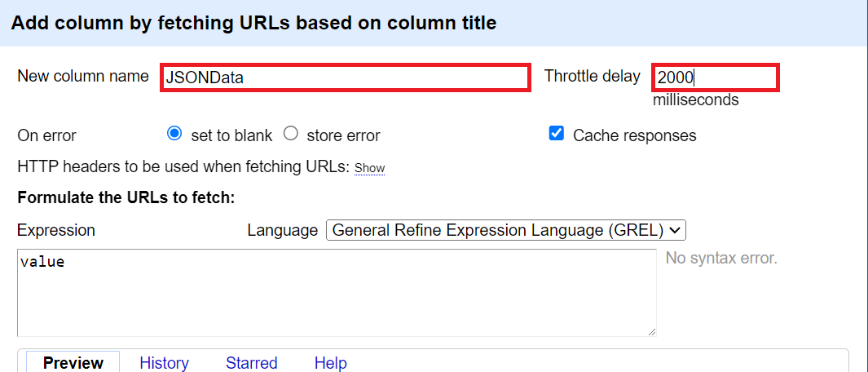This screenshot has height=372, width=868.
Task: Click the "New column name" label
Action: point(83,77)
